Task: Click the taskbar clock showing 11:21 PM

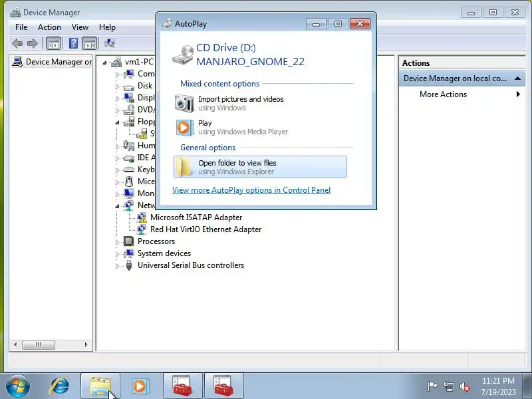Action: 498,386
